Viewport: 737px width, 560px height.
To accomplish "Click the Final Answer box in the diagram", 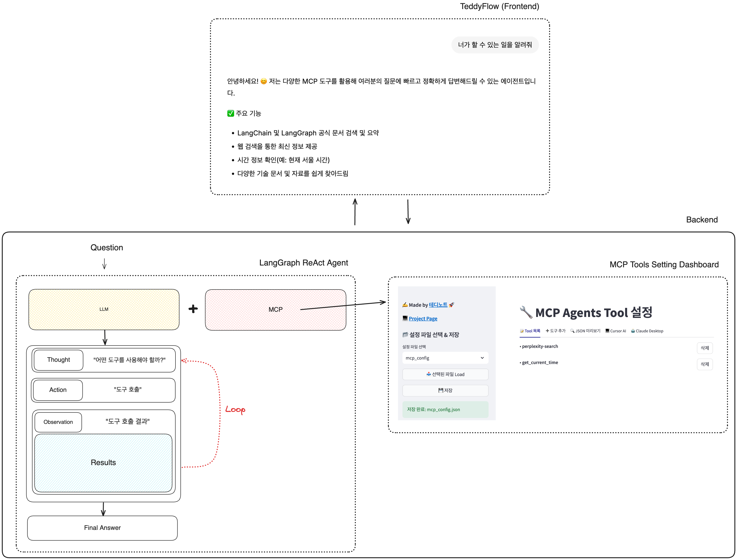I will coord(103,528).
